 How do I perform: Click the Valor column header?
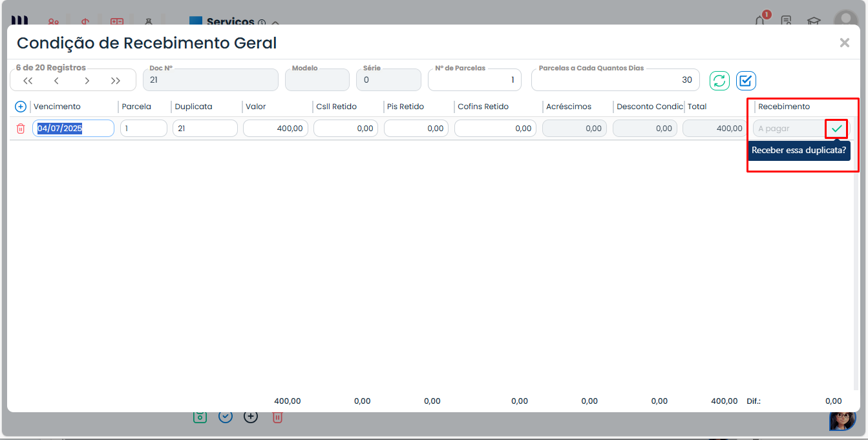pyautogui.click(x=255, y=107)
